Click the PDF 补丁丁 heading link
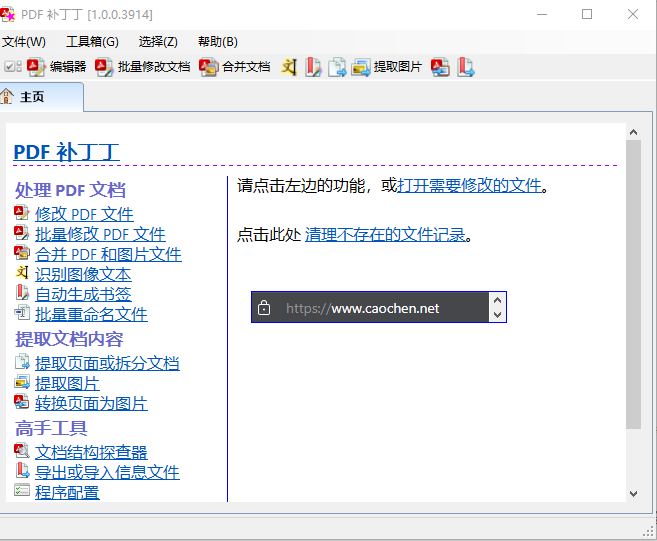 66,152
